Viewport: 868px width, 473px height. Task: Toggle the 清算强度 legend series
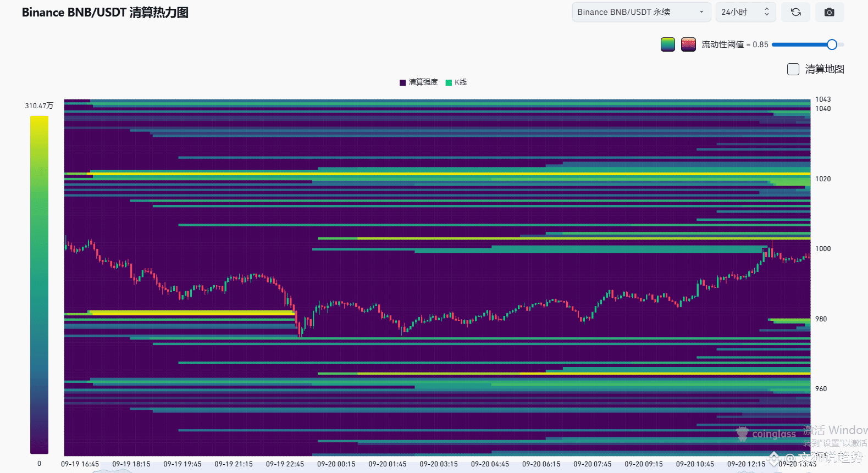click(419, 82)
